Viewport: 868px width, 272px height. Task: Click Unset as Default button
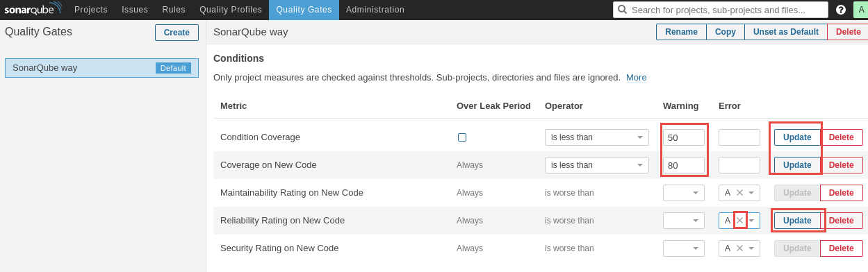click(x=786, y=32)
